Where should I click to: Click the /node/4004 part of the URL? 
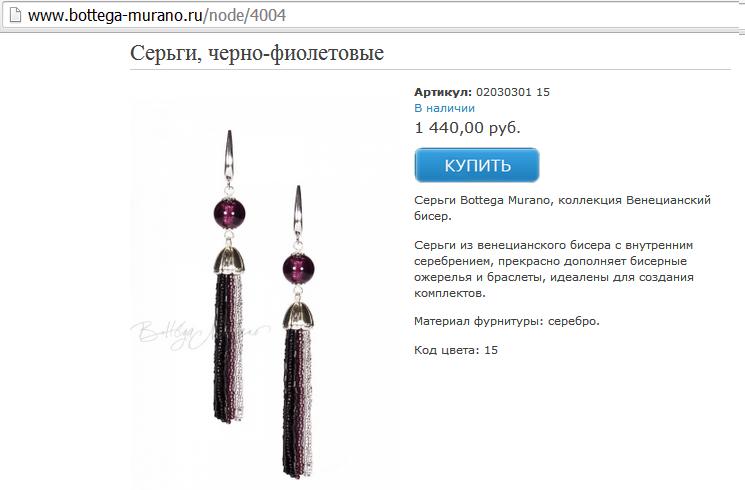coord(244,16)
